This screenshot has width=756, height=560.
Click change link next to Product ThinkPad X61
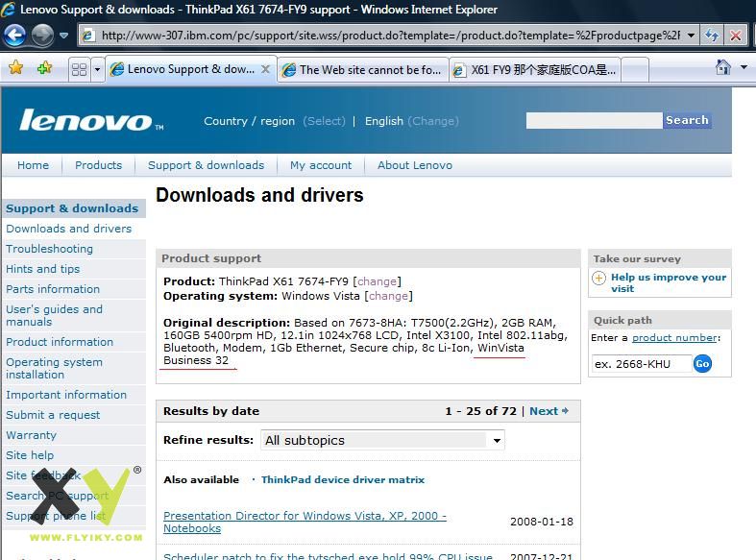(x=377, y=281)
